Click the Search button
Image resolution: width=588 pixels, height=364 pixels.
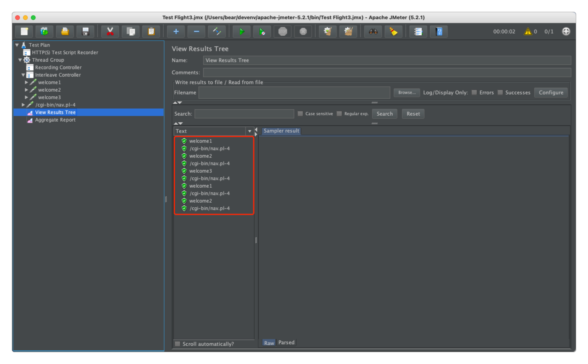coord(385,114)
